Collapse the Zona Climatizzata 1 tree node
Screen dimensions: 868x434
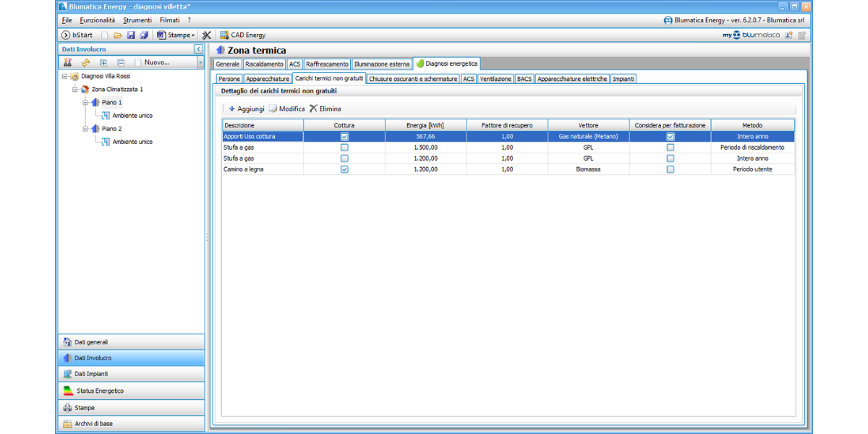(x=75, y=89)
